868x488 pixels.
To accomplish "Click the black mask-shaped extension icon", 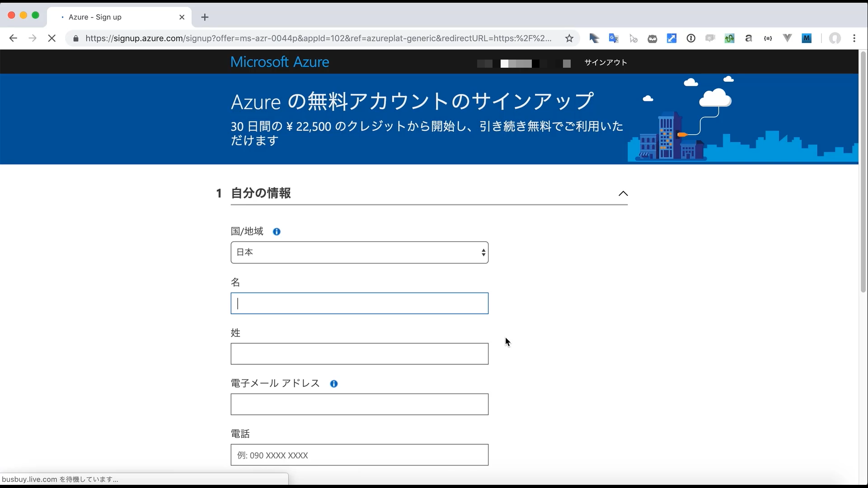I will click(x=652, y=39).
